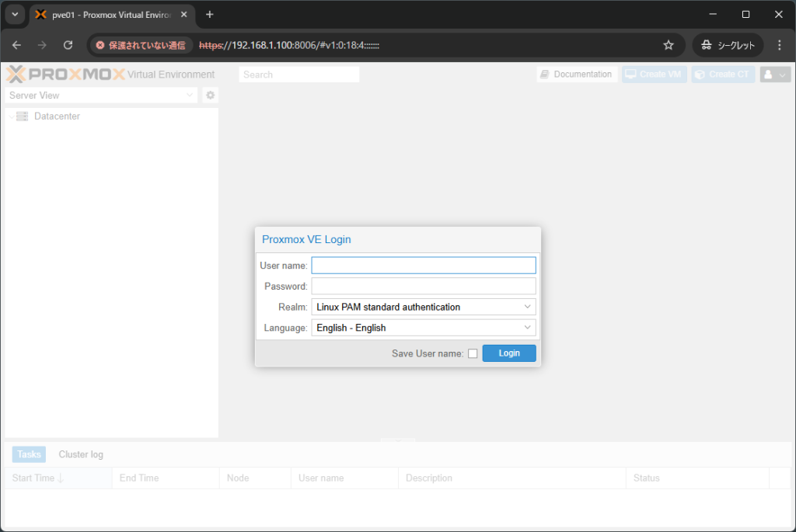Click inside the User name field

(x=423, y=265)
